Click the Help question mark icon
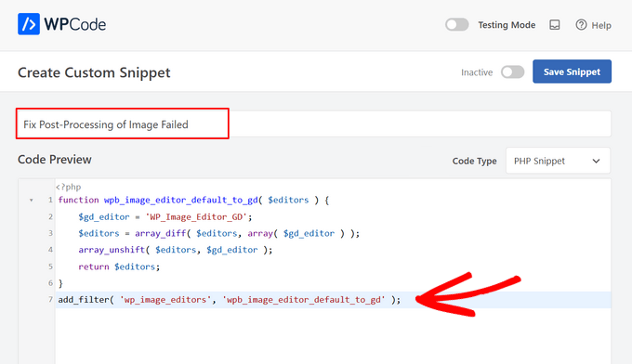632x364 pixels. [581, 25]
